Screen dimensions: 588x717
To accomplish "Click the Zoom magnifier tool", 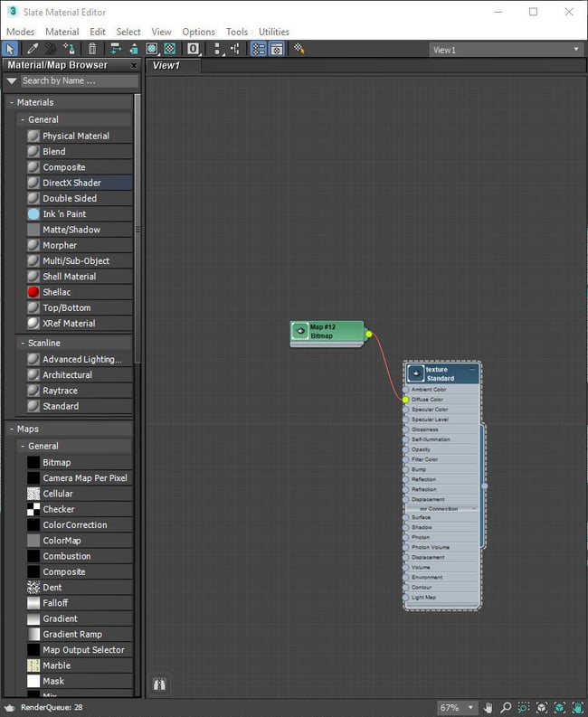I will point(506,708).
